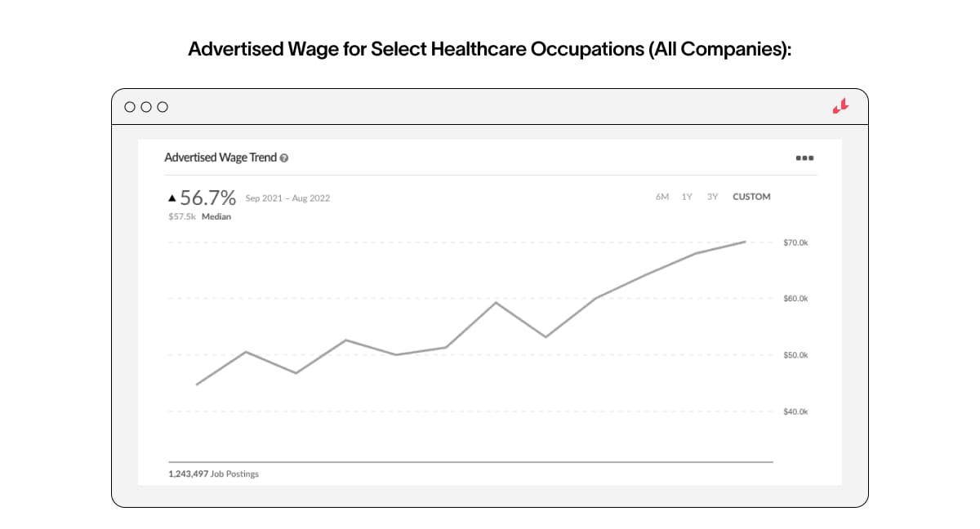This screenshot has height=529, width=980.
Task: Click the help icon beside Advertised Wage Trend
Action: pos(284,158)
